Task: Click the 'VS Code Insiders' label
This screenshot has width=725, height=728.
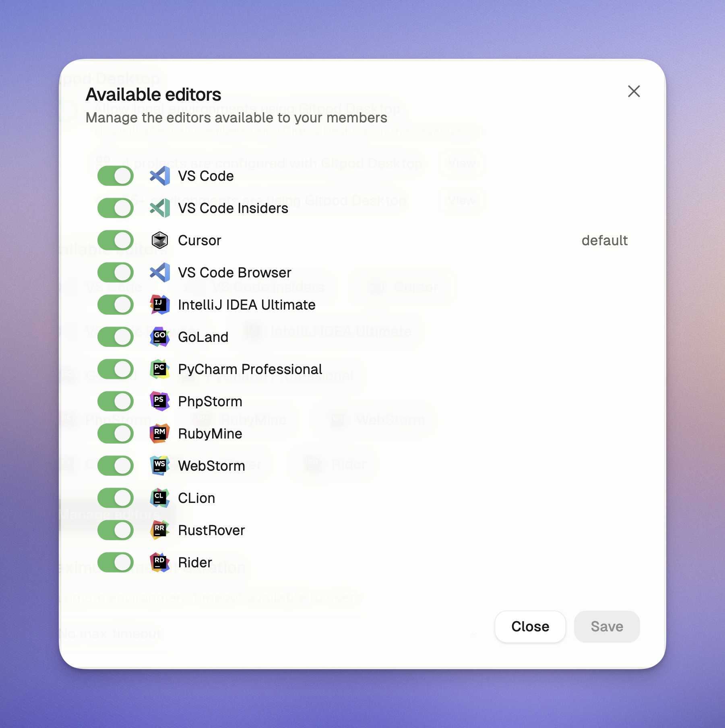Action: pos(233,208)
